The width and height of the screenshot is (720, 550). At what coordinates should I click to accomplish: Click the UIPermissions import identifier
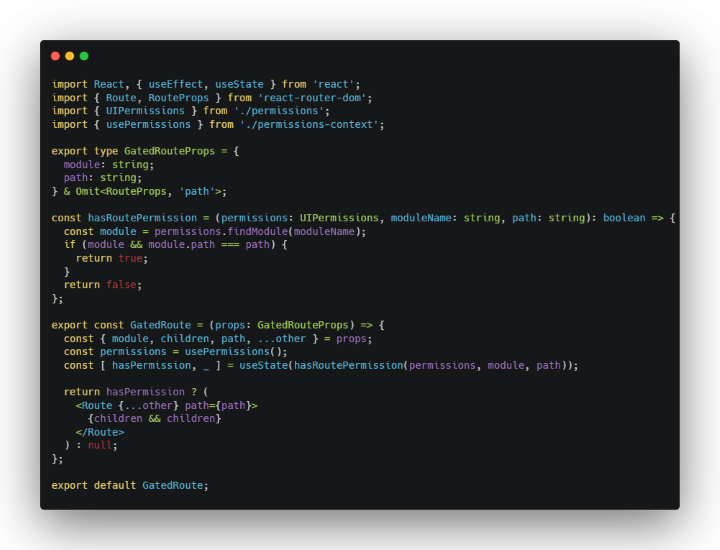click(x=145, y=111)
